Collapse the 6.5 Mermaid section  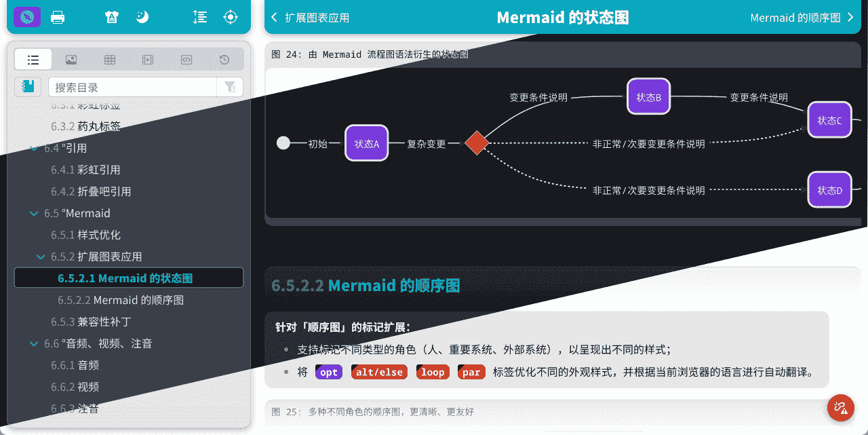click(33, 213)
